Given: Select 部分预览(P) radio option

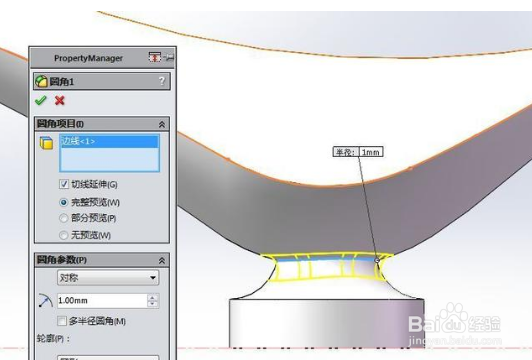Looking at the screenshot, I should pos(63,218).
